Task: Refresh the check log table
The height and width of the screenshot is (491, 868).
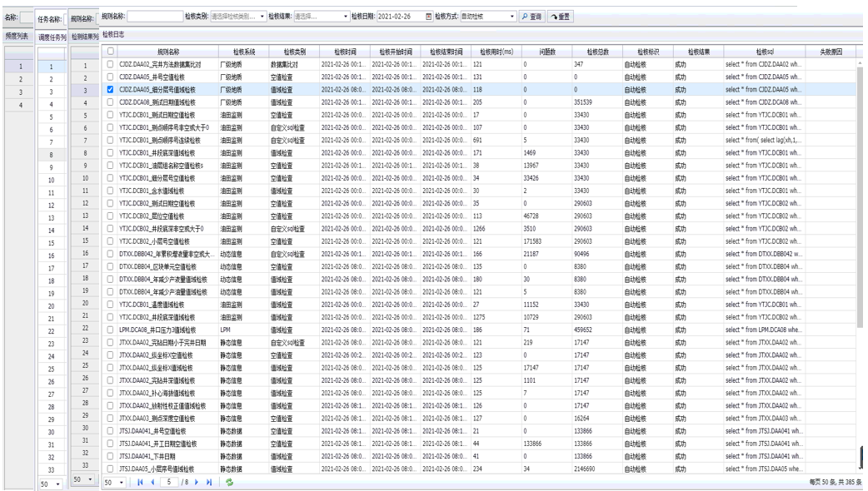Action: [229, 482]
